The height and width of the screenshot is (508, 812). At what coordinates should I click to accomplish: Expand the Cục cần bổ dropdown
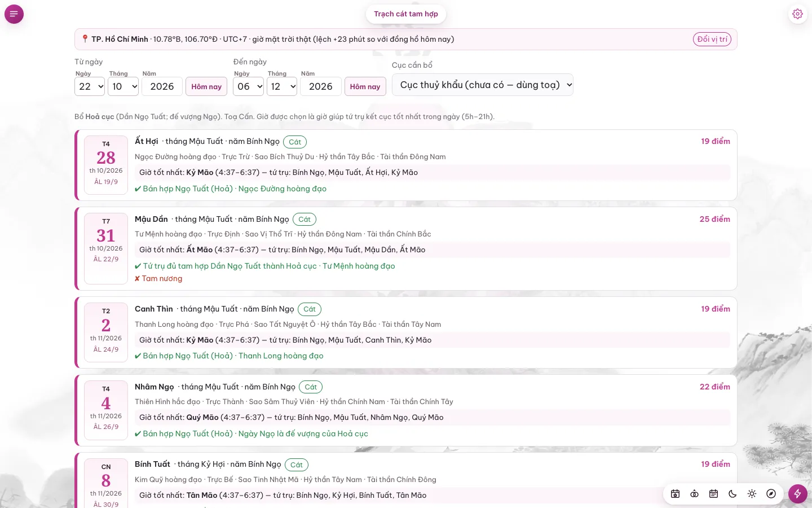pos(483,85)
